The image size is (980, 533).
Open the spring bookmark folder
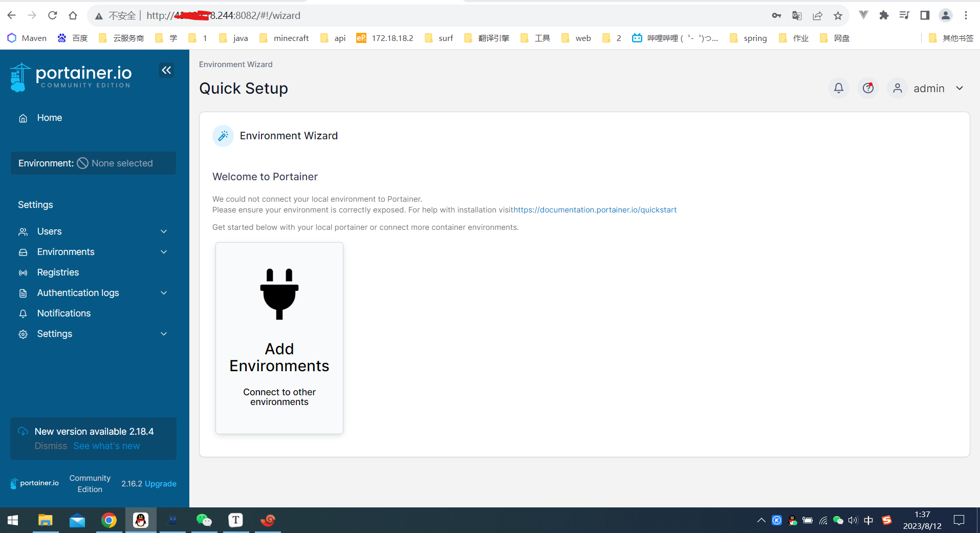748,38
